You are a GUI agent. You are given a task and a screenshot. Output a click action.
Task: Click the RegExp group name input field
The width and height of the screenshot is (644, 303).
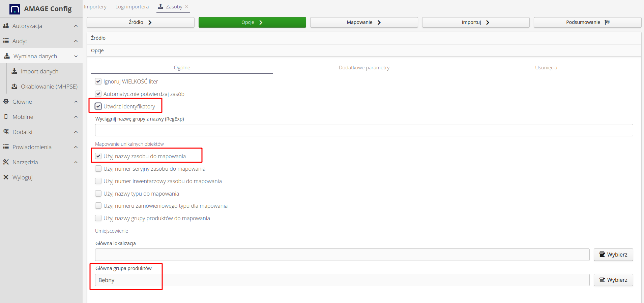coord(364,130)
